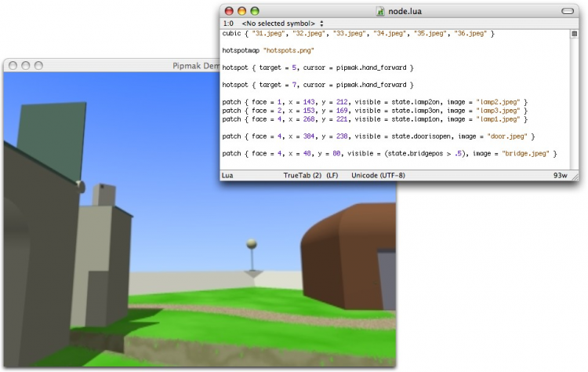
Task: Click the green zoom button of node.lua window
Action: pos(255,11)
